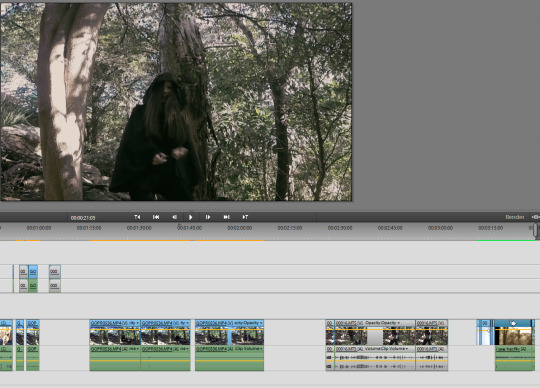Select the first GOPR0536.MP4 video clip
Image resolution: width=540 pixels, height=388 pixels.
pos(115,332)
